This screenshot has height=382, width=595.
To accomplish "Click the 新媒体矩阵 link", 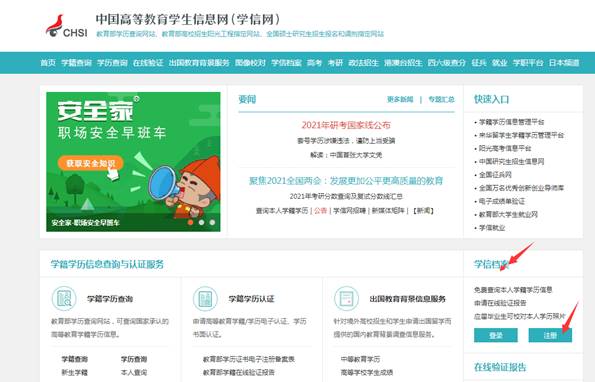I will pyautogui.click(x=388, y=211).
